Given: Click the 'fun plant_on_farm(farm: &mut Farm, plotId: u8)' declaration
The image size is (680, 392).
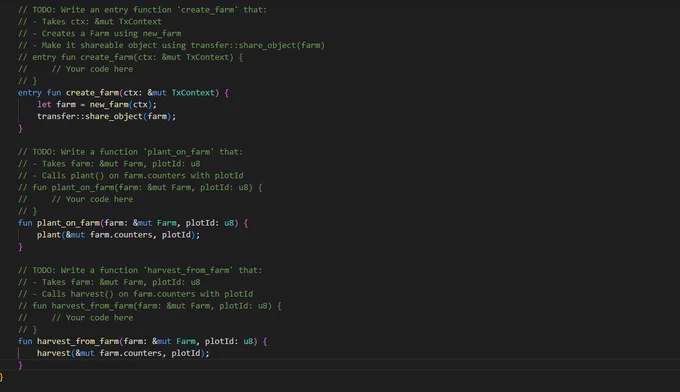Looking at the screenshot, I should coord(133,223).
